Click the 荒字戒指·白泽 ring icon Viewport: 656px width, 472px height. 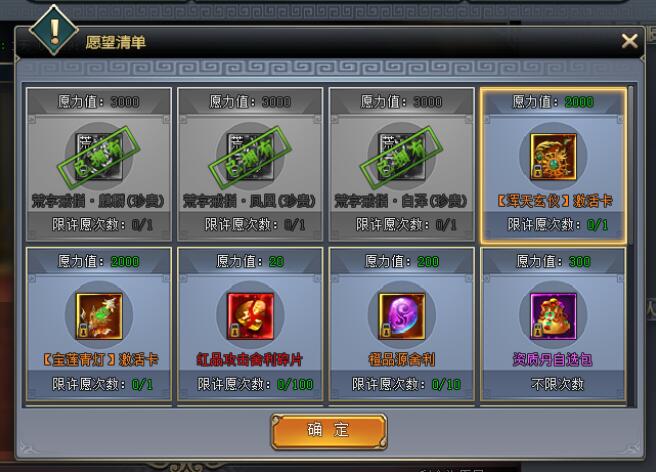click(402, 156)
